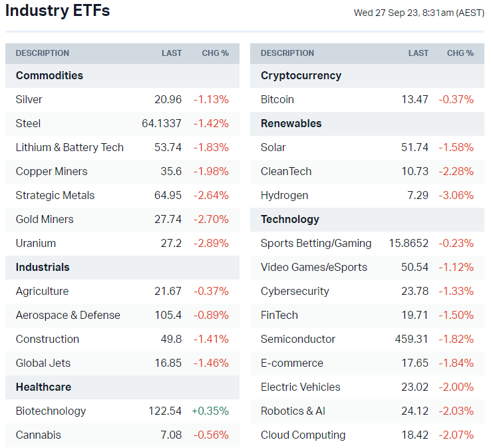The width and height of the screenshot is (491, 448).
Task: Open the Aerospace & Defense row
Action: coord(68,316)
